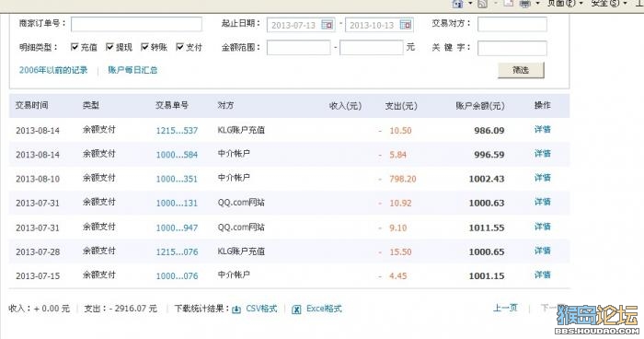Click the total 支出 - 2916.07 元 text

click(x=121, y=309)
